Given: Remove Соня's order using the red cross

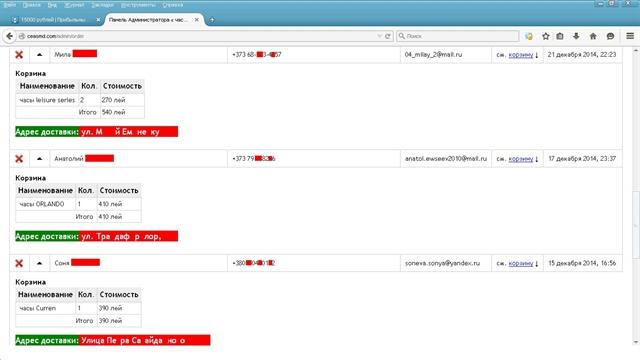Looking at the screenshot, I should point(19,263).
